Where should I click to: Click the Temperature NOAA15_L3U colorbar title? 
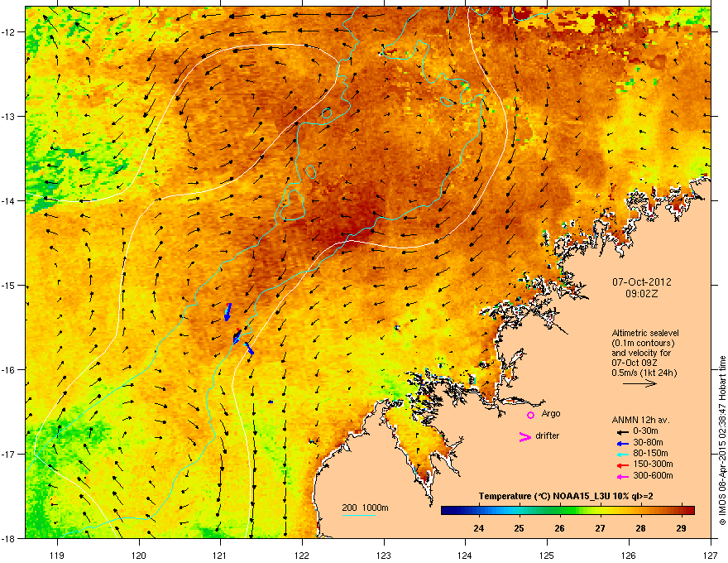coord(566,497)
